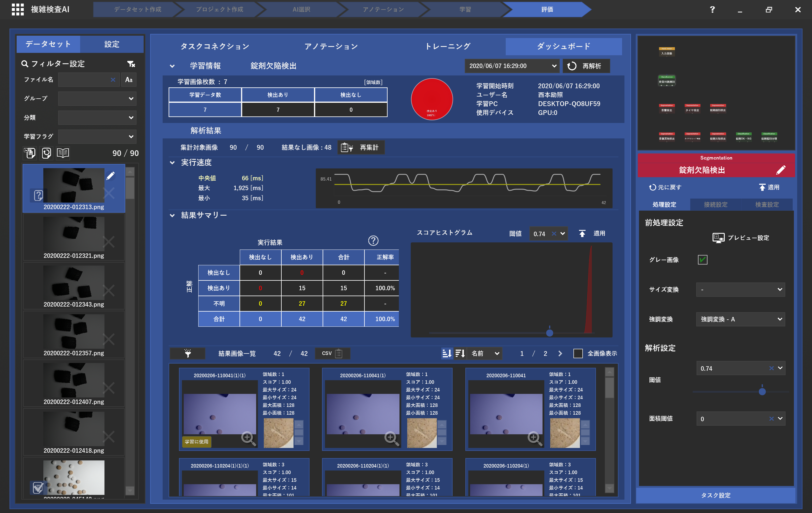Edit the 錠剤欠陥検出 task name pencil
The width and height of the screenshot is (812, 513).
[781, 170]
